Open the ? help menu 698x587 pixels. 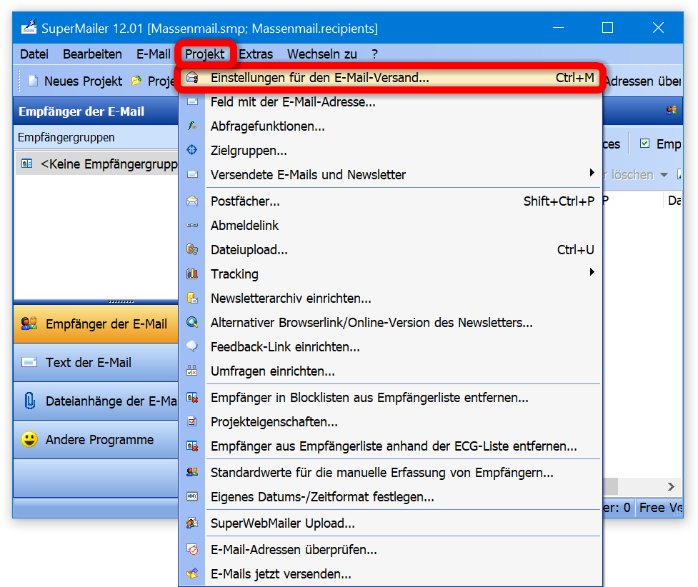click(374, 54)
